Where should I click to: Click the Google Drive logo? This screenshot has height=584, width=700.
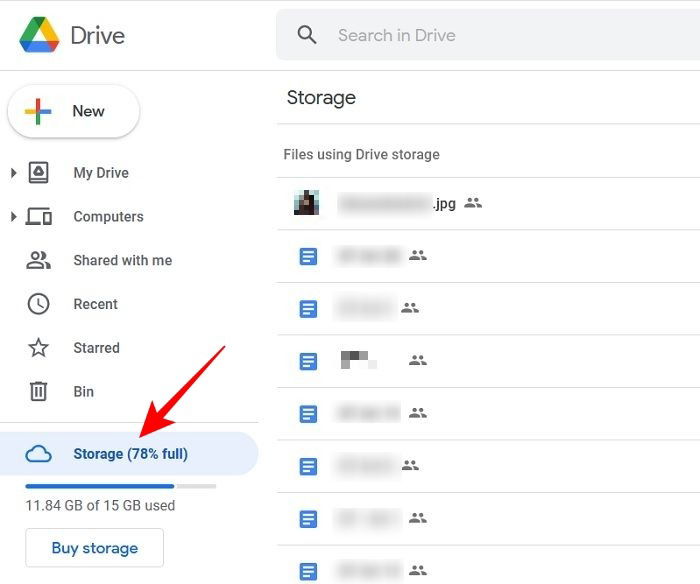coord(39,35)
